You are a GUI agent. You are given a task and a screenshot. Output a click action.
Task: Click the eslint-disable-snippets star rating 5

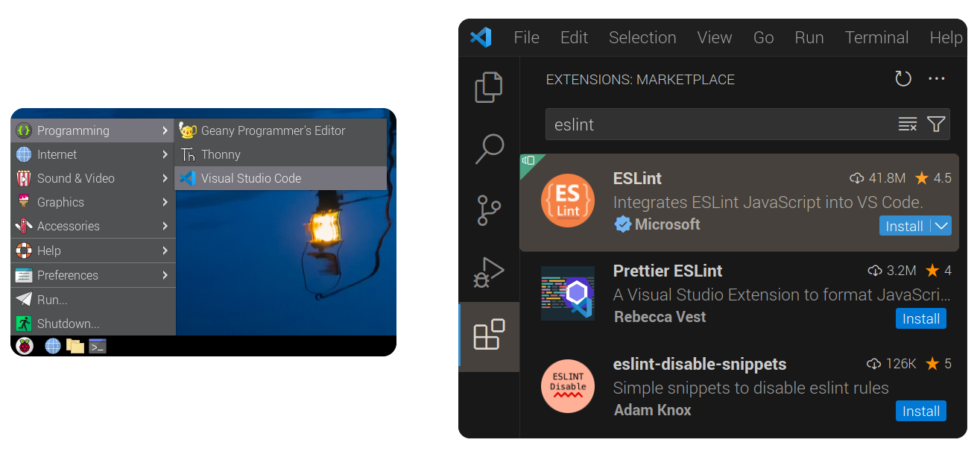(939, 364)
